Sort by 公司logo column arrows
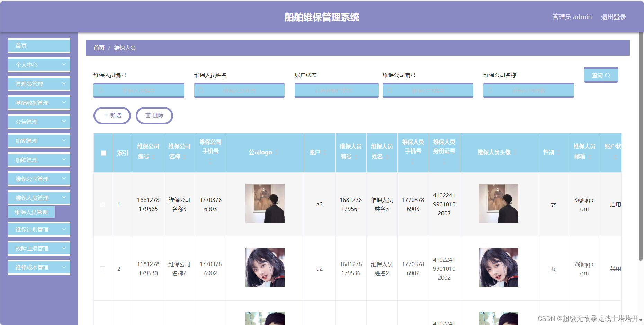Image resolution: width=644 pixels, height=325 pixels. [277, 152]
